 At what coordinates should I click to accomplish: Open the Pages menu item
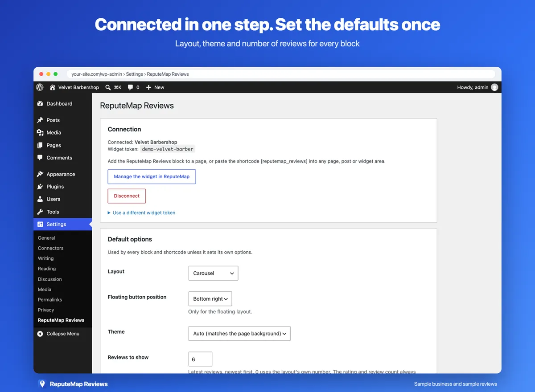pyautogui.click(x=62, y=145)
